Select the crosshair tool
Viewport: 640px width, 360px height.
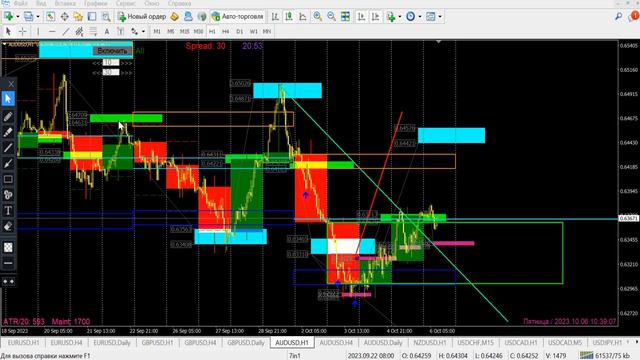[22, 31]
